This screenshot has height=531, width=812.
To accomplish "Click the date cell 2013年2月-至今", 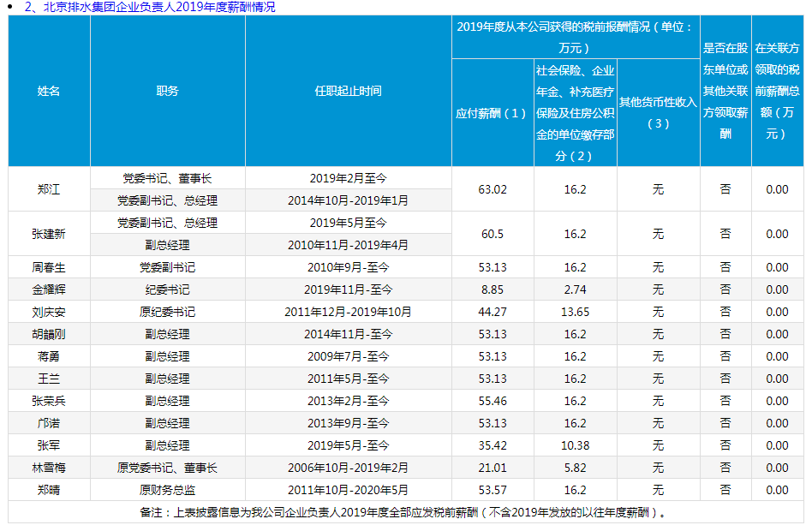I will [x=348, y=402].
